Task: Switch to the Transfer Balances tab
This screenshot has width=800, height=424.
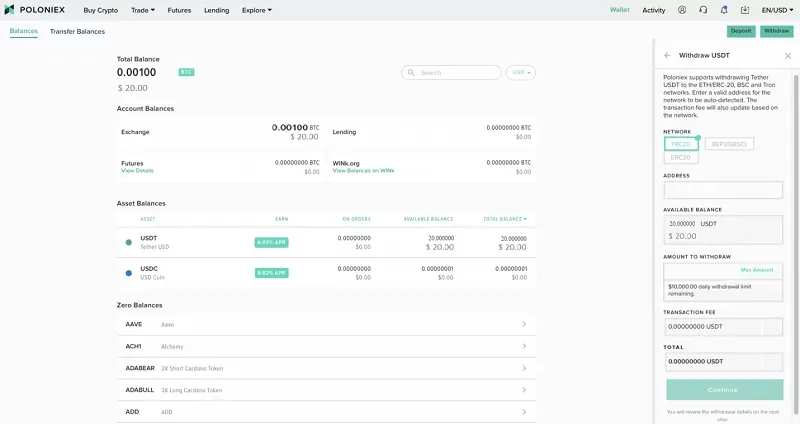Action: point(77,32)
